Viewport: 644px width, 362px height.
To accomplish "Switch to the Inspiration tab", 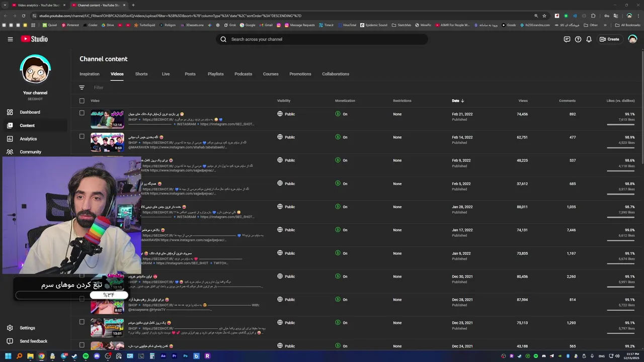I will [90, 74].
